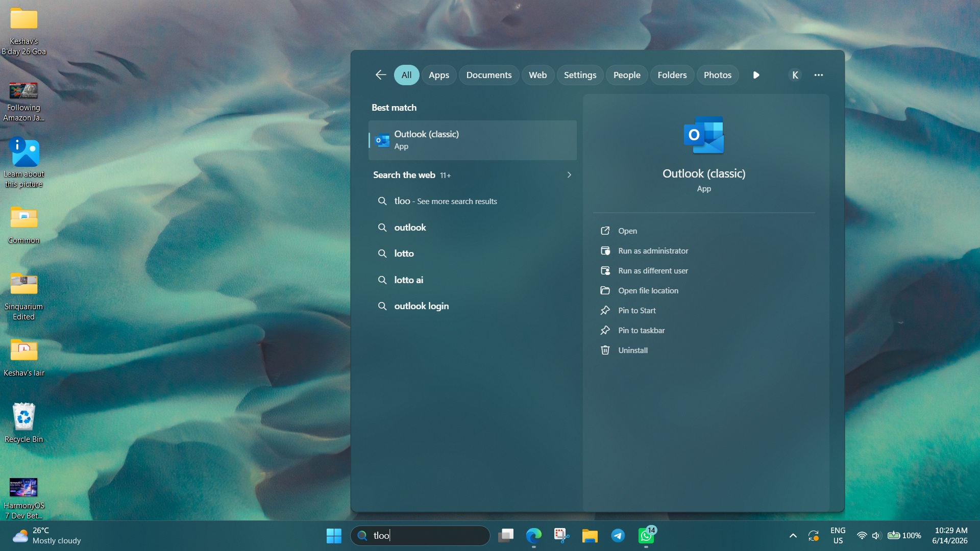Click the large Outlook icon in preview pane

[x=704, y=135]
